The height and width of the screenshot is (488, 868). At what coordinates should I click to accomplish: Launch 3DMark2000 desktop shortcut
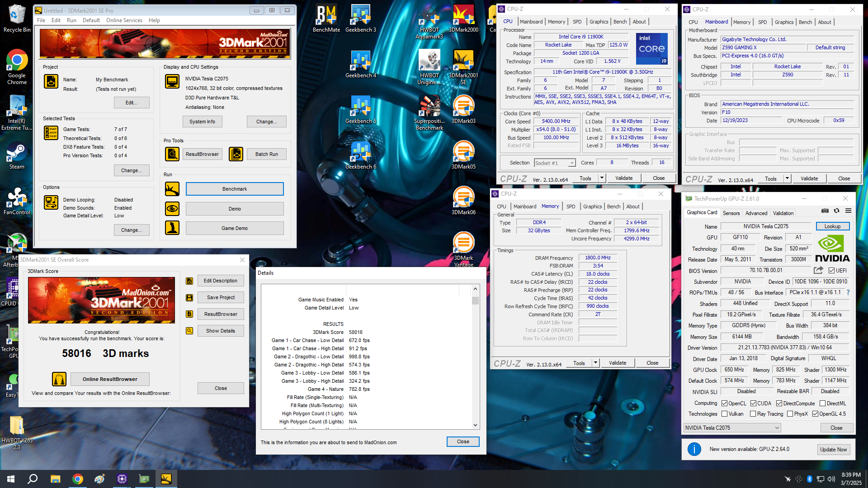(x=463, y=19)
